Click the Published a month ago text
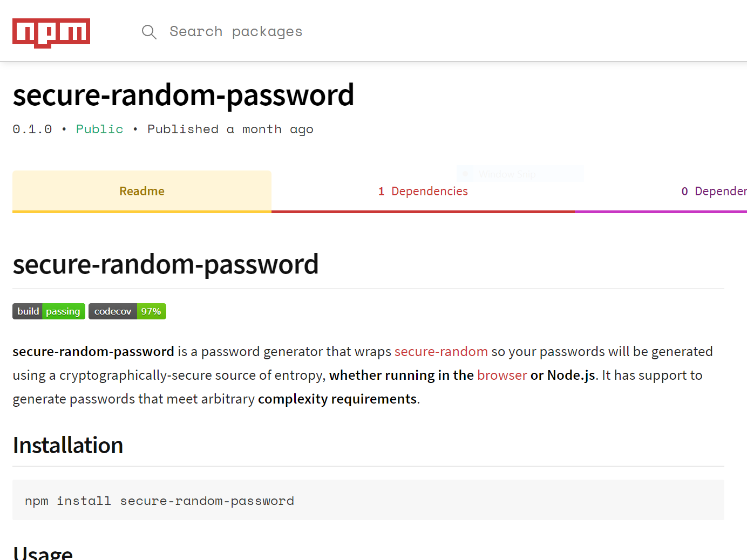The image size is (747, 560). click(230, 129)
